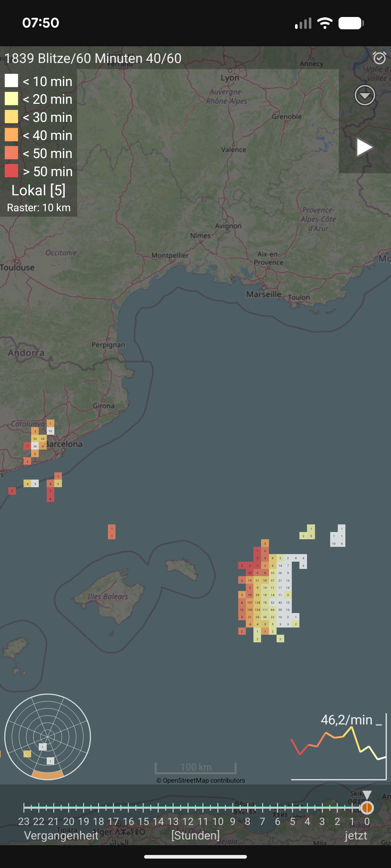Tap the white '< 10 min' legend swatch
This screenshot has height=868, width=391.
[x=11, y=81]
